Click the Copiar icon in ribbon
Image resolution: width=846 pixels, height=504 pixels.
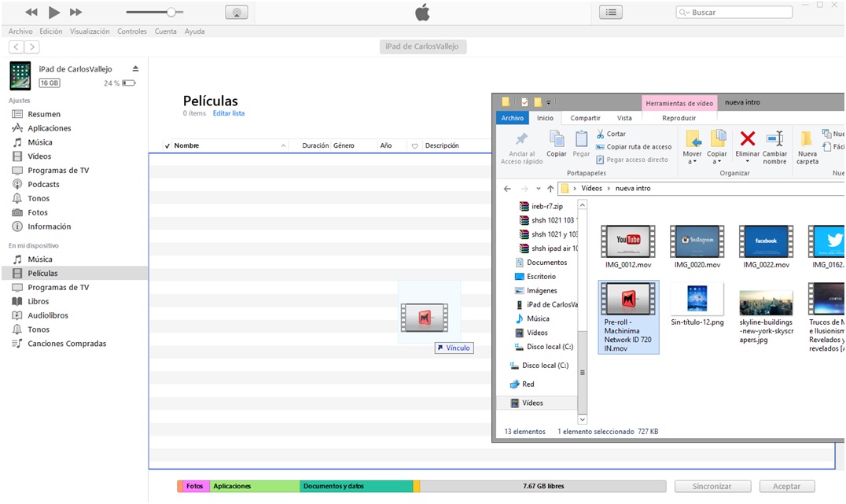pyautogui.click(x=557, y=143)
